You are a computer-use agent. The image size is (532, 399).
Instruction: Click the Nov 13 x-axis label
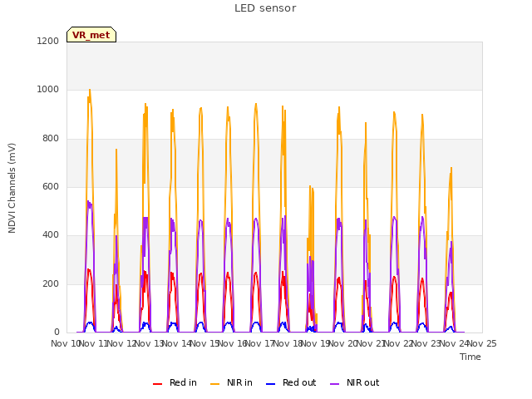click(x=150, y=343)
